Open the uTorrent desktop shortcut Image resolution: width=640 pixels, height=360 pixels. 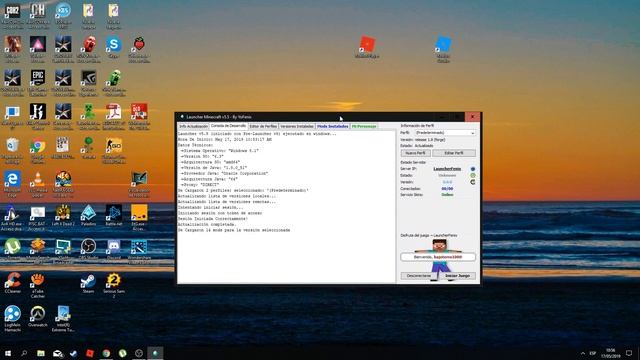click(13, 250)
